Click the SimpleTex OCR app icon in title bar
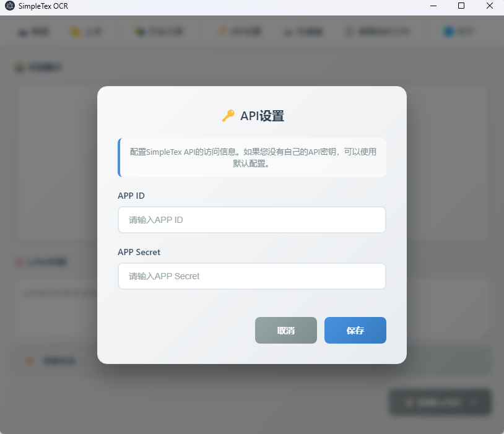The height and width of the screenshot is (434, 504). tap(10, 6)
